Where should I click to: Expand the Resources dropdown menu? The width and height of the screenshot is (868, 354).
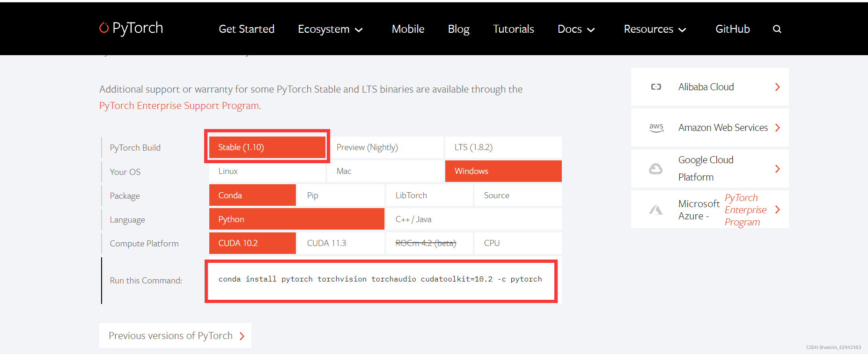click(x=655, y=29)
